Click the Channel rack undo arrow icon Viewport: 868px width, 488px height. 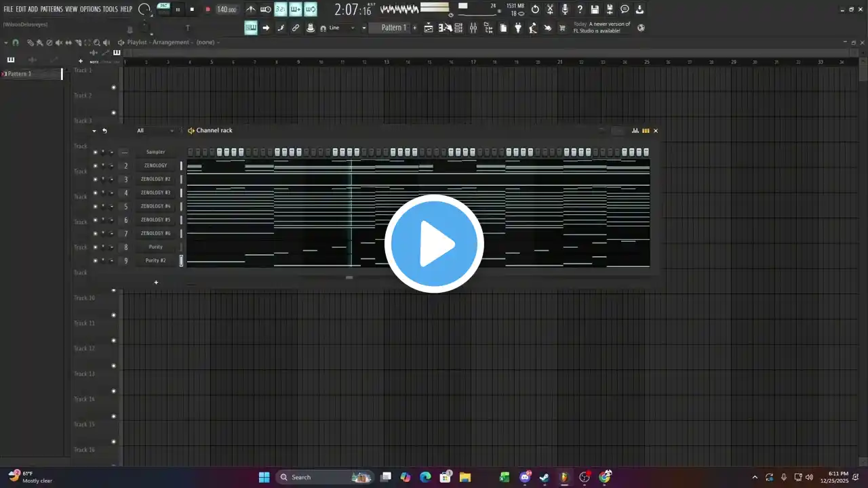pyautogui.click(x=104, y=131)
